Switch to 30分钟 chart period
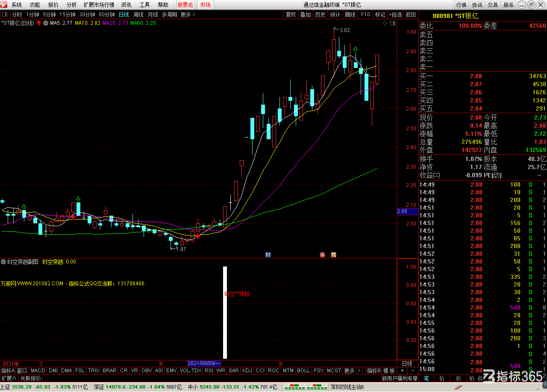The image size is (547, 392). (87, 15)
